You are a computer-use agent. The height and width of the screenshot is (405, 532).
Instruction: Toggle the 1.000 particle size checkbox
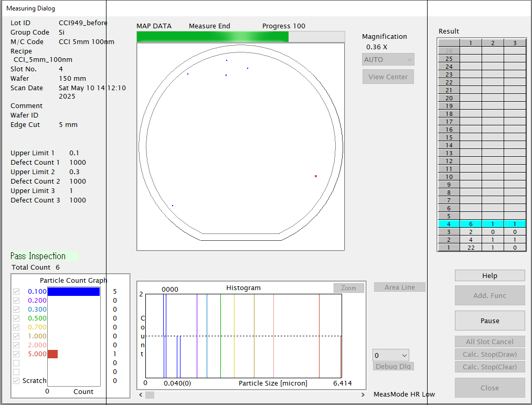click(16, 336)
